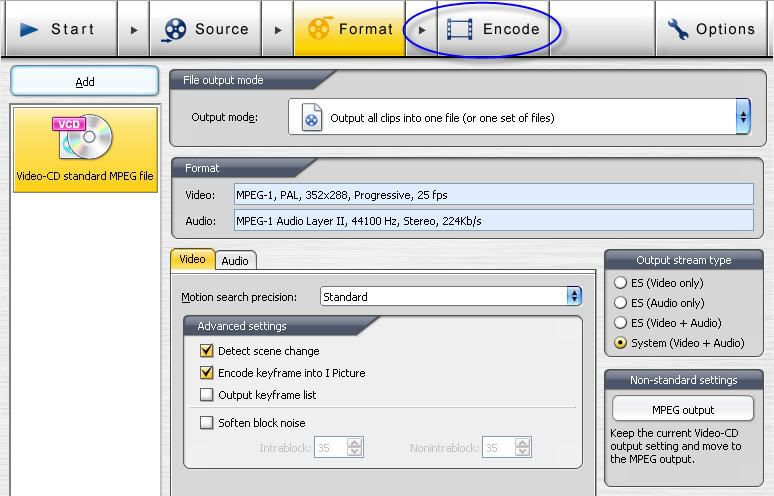Click Motion search precision arrow button
The image size is (774, 496).
(574, 296)
